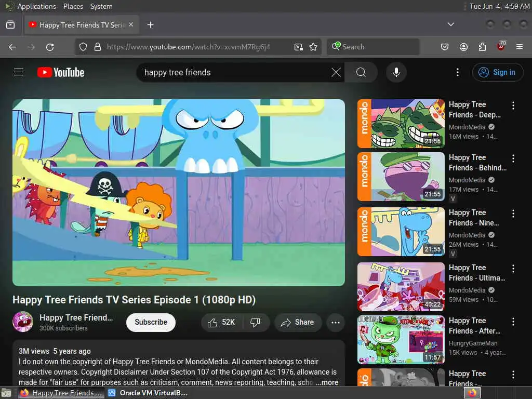Open the Pocket save icon
532x399 pixels.
(x=445, y=47)
